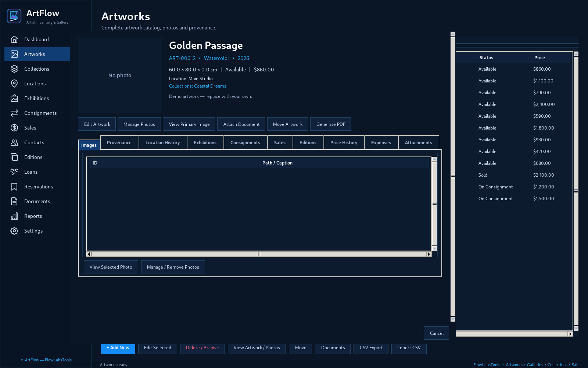588x368 pixels.
Task: Open Collections via its layers icon
Action: pos(14,69)
